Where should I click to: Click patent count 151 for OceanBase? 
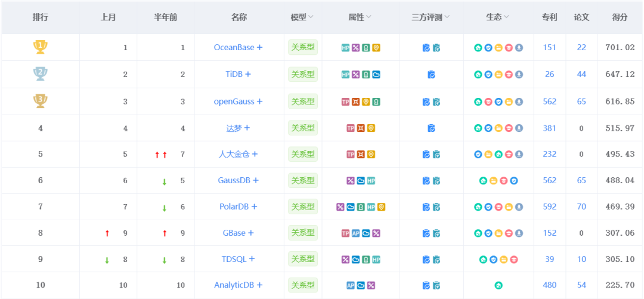pos(550,47)
